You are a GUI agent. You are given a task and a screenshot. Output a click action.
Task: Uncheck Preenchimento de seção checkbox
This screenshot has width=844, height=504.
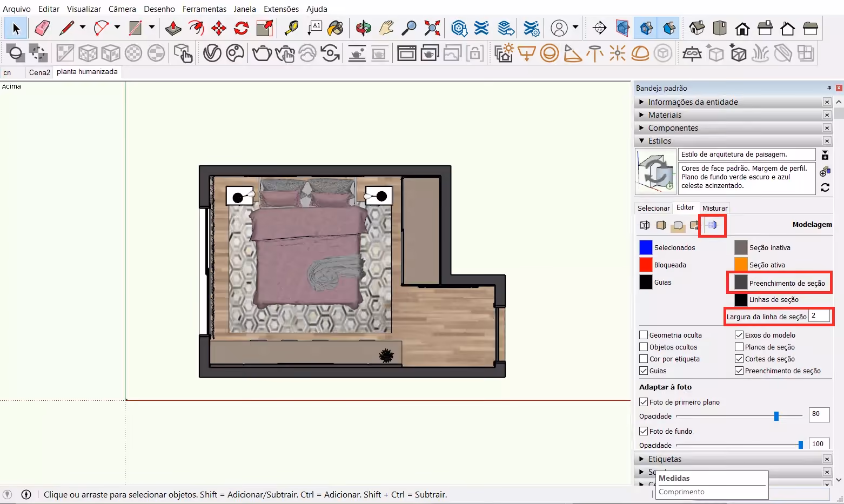pos(739,371)
